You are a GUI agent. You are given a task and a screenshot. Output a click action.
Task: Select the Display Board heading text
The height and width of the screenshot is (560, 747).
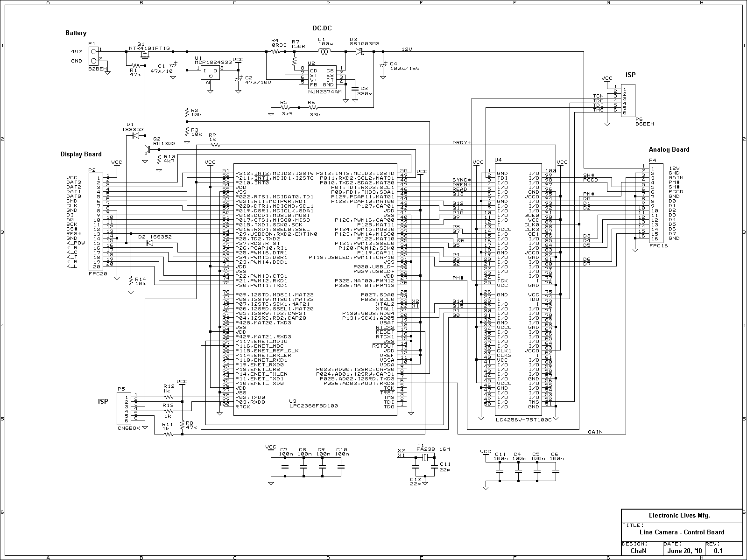point(81,154)
